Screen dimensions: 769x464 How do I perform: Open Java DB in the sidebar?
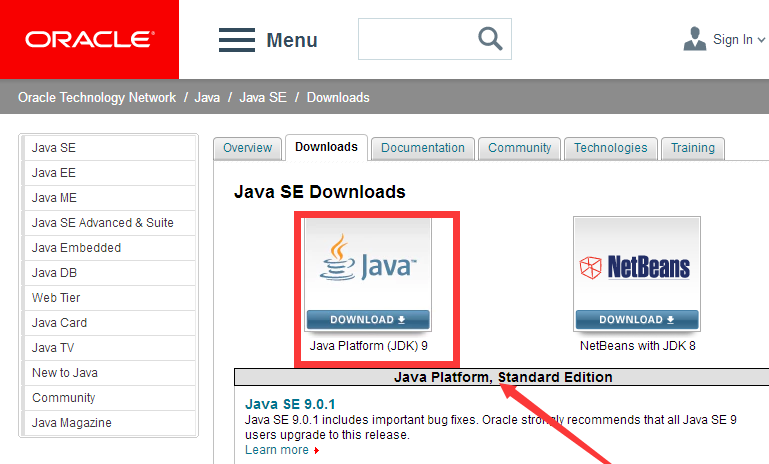(109, 273)
